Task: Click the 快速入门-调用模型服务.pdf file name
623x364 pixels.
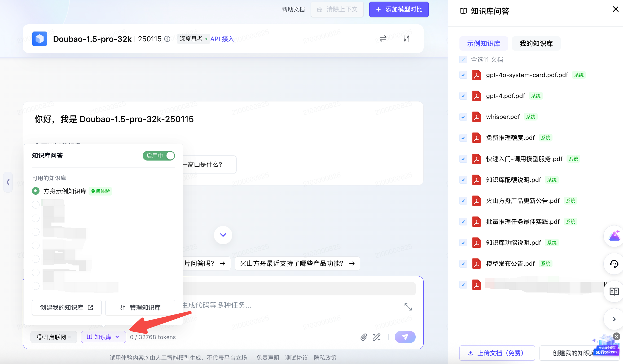Action: click(524, 159)
